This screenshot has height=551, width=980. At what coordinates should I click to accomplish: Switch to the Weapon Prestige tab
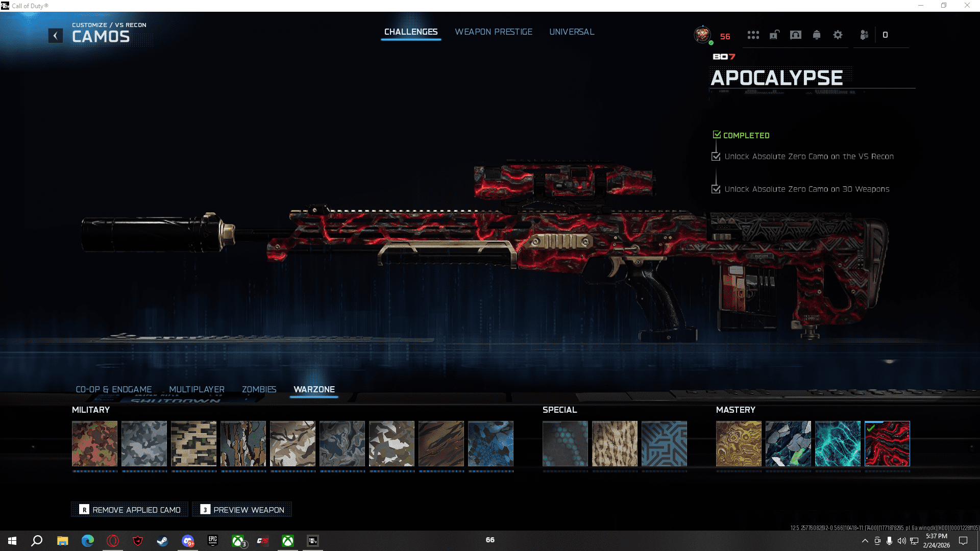[x=493, y=32]
